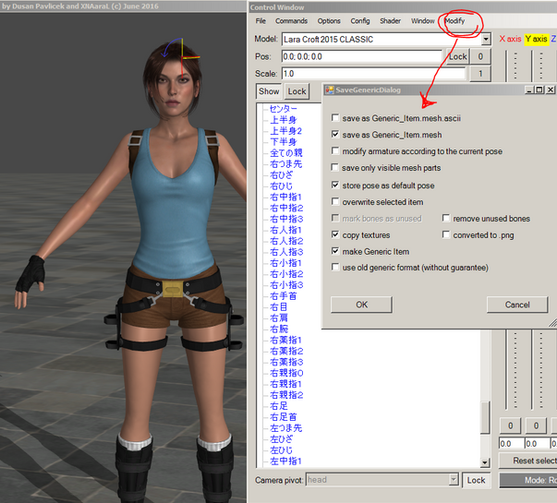Open the Config menu
The image size is (557, 503).
click(x=360, y=21)
